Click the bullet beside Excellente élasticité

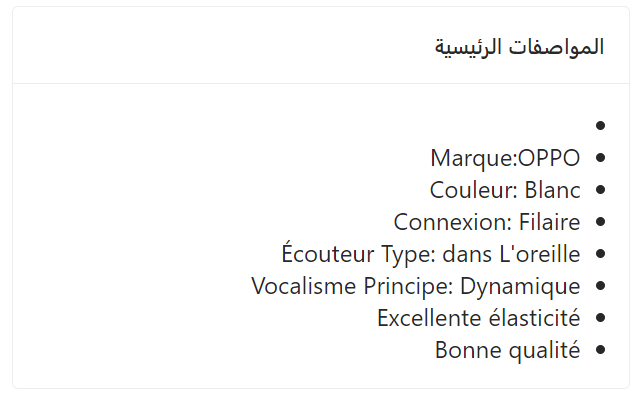tap(600, 317)
